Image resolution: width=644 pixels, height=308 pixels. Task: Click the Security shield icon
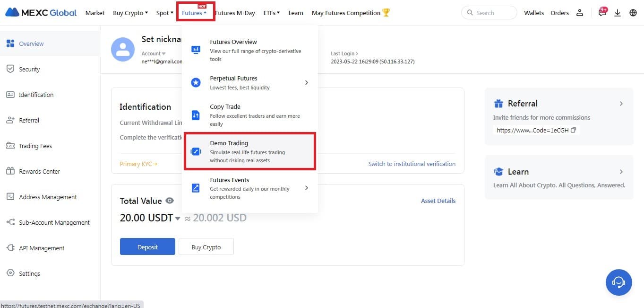point(10,69)
